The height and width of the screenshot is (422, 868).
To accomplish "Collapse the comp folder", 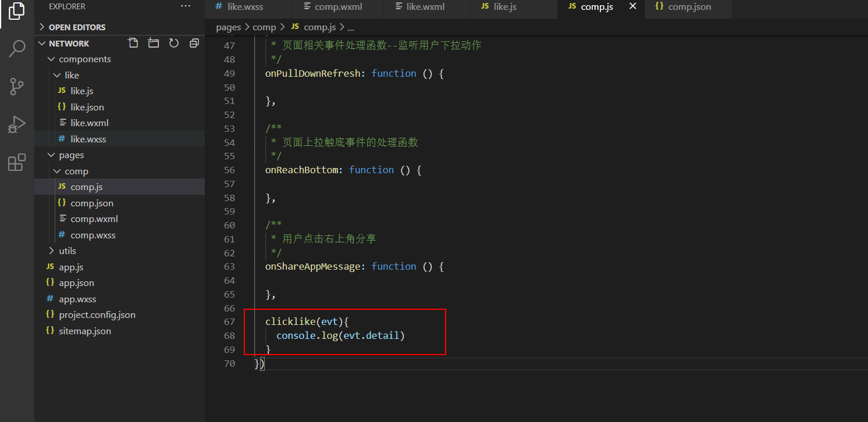I will (x=119, y=171).
